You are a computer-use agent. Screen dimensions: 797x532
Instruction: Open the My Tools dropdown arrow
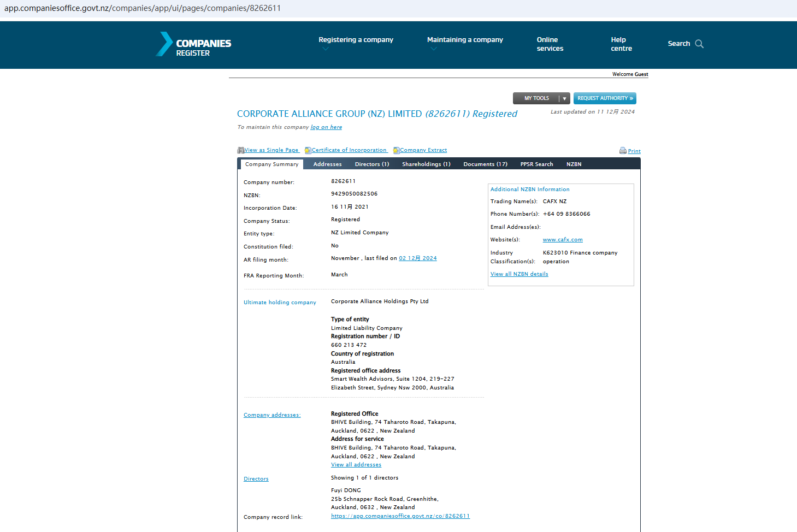point(564,98)
